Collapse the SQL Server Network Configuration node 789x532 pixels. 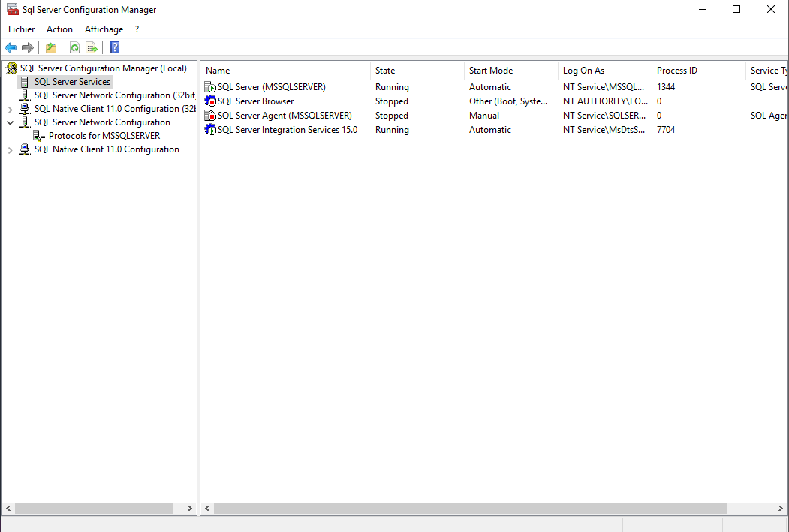pos(10,123)
